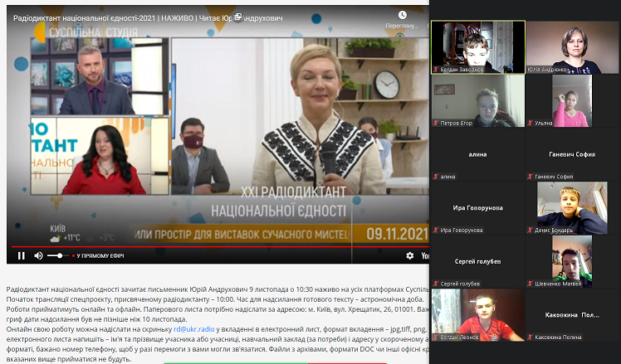
Task: Pause the live video stream
Action: pos(22,256)
